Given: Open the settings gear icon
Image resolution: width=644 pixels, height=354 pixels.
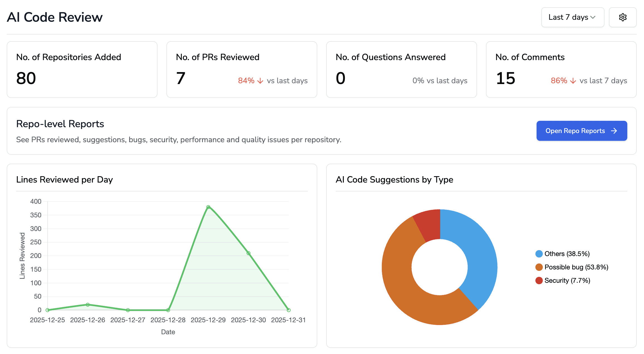Looking at the screenshot, I should click(x=623, y=17).
